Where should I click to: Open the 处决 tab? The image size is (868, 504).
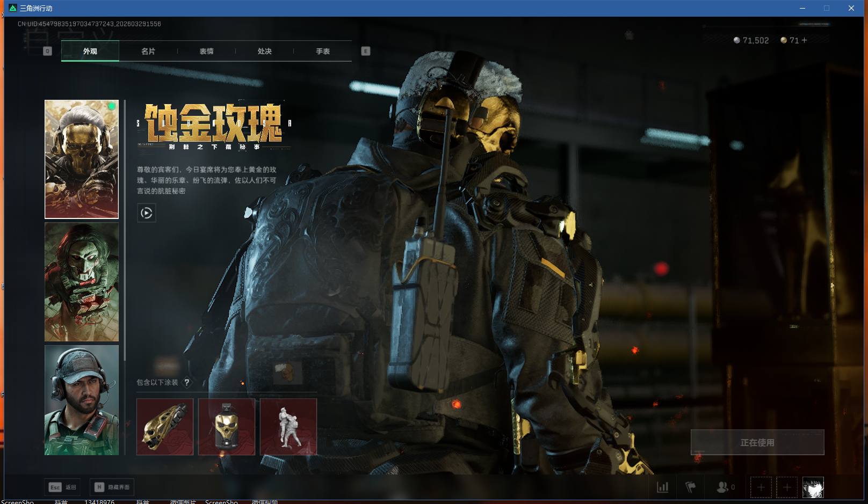tap(264, 51)
